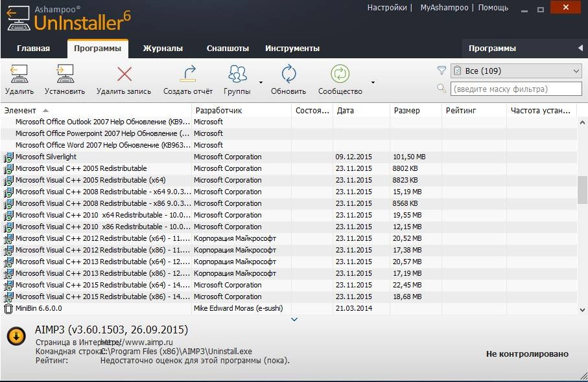Screen dimensions: 588x382
Task: Collapse the details pane chevron
Action: [294, 319]
